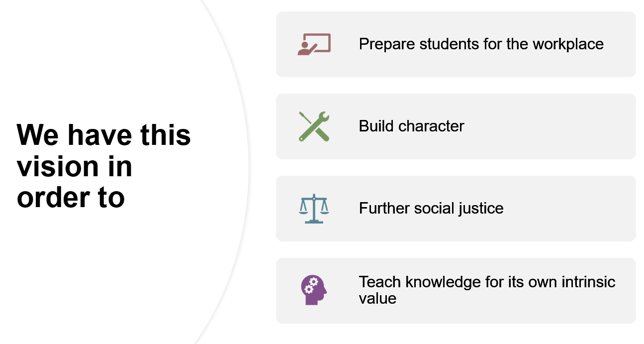Click the word "students" in the first card
644x344 pixels.
[x=449, y=44]
